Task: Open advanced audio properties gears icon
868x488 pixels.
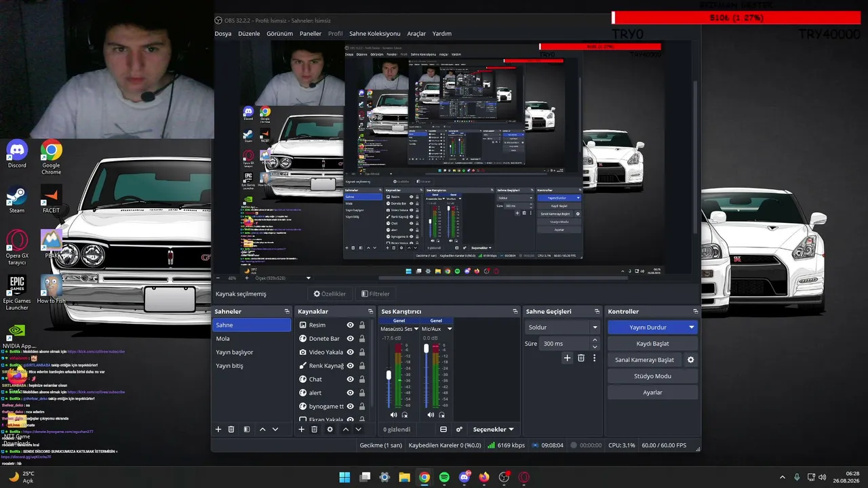Action: [x=459, y=429]
